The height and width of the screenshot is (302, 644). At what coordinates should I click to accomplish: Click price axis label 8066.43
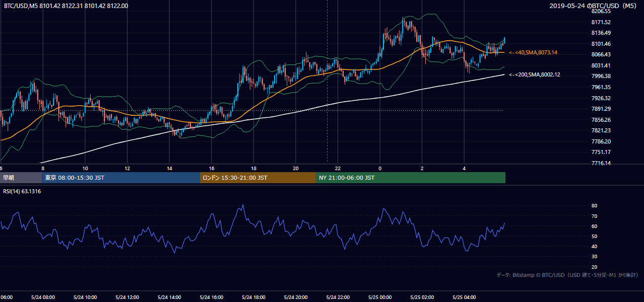tap(601, 54)
